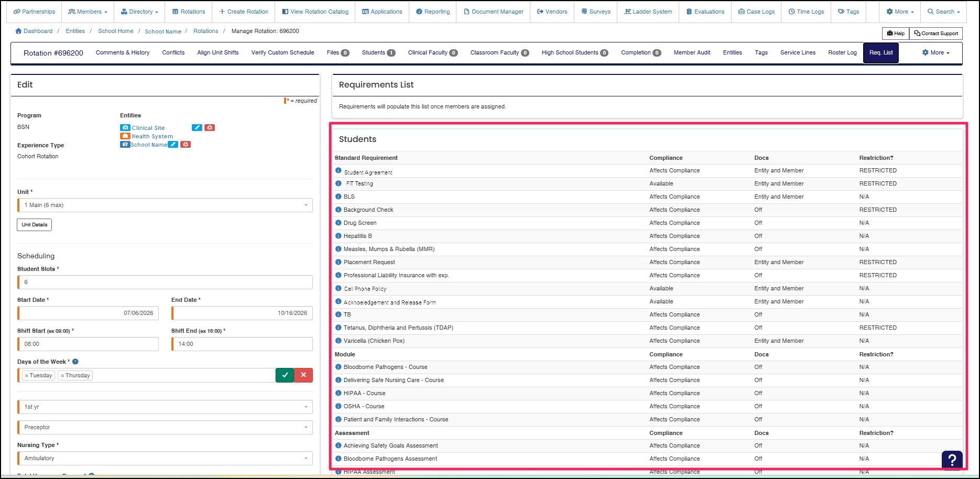The image size is (980, 479).
Task: Open the Member Audit tab
Action: click(x=692, y=52)
